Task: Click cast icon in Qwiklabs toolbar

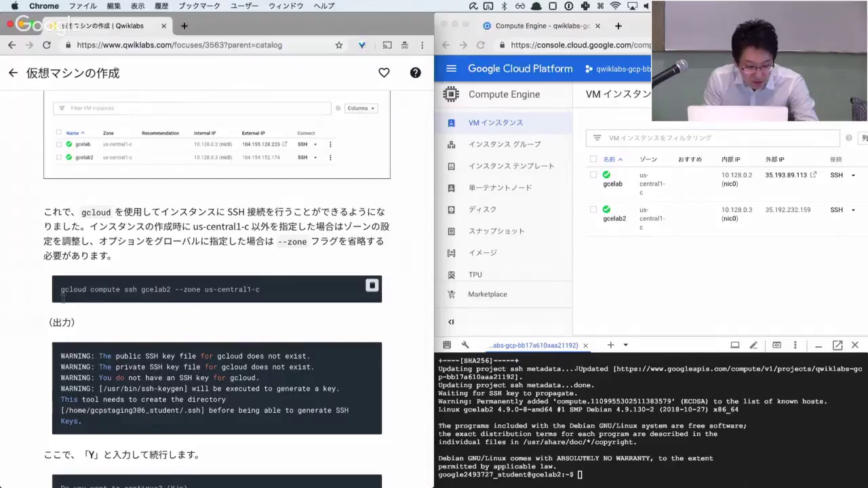Action: click(x=387, y=45)
